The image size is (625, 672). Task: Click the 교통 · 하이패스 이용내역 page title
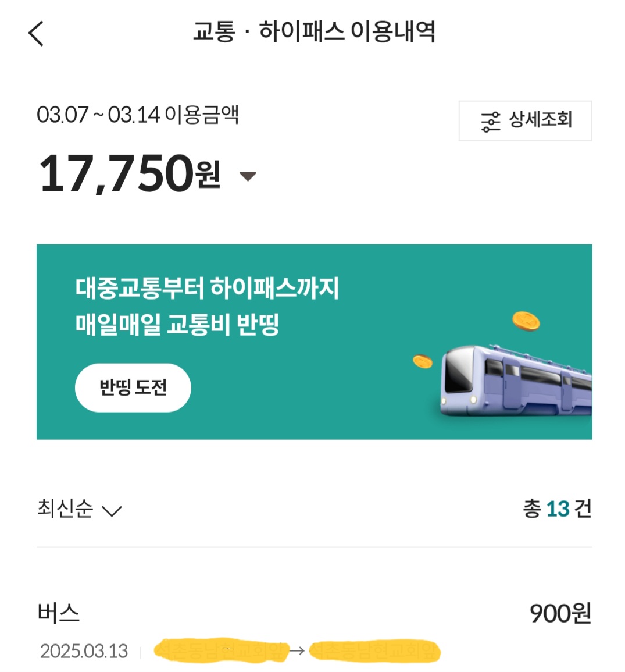(314, 31)
